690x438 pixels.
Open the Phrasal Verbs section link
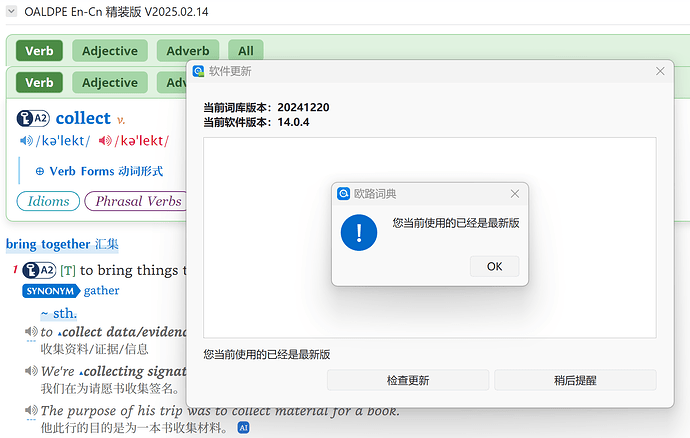pos(136,201)
